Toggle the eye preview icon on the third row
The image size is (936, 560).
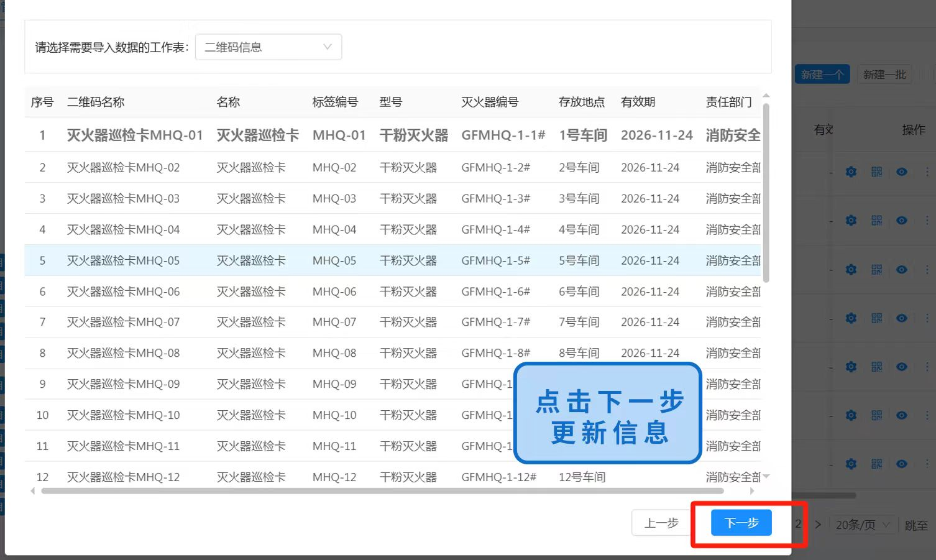901,269
